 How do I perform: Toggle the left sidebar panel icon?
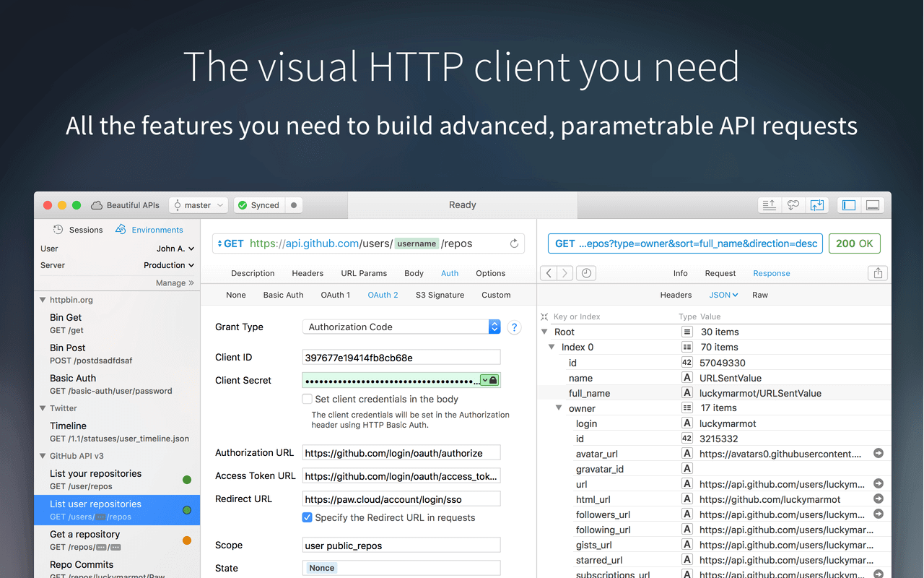849,205
